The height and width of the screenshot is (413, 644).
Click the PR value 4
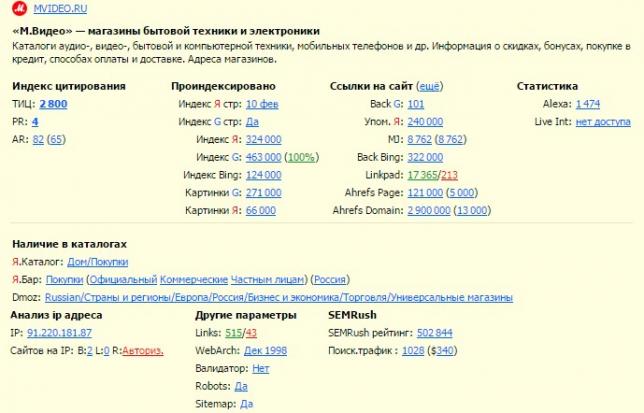click(x=35, y=122)
